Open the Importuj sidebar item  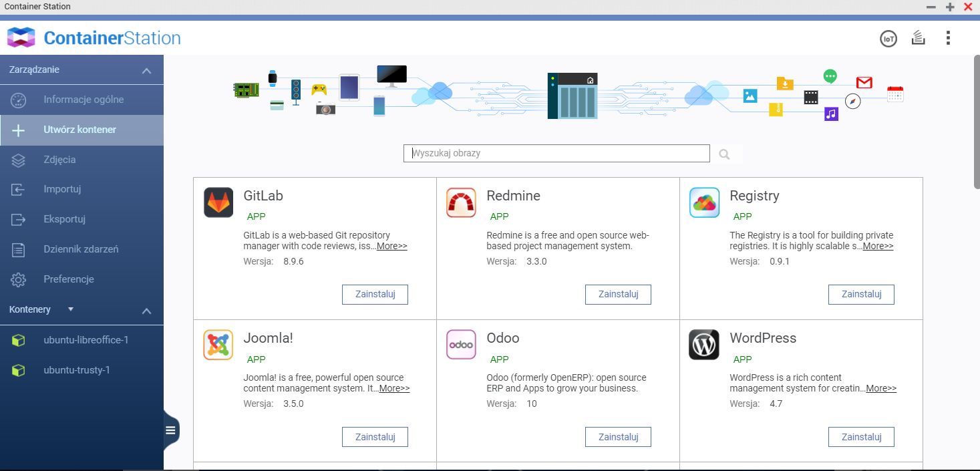81,189
